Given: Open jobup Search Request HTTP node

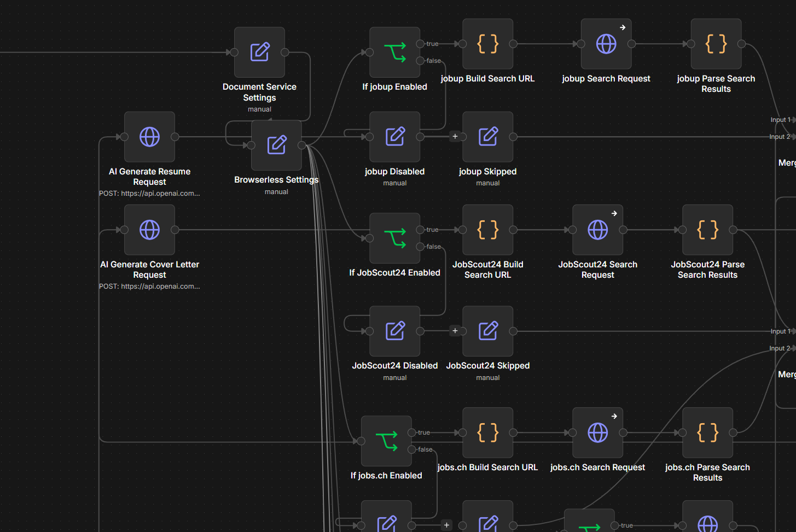Looking at the screenshot, I should coord(606,44).
